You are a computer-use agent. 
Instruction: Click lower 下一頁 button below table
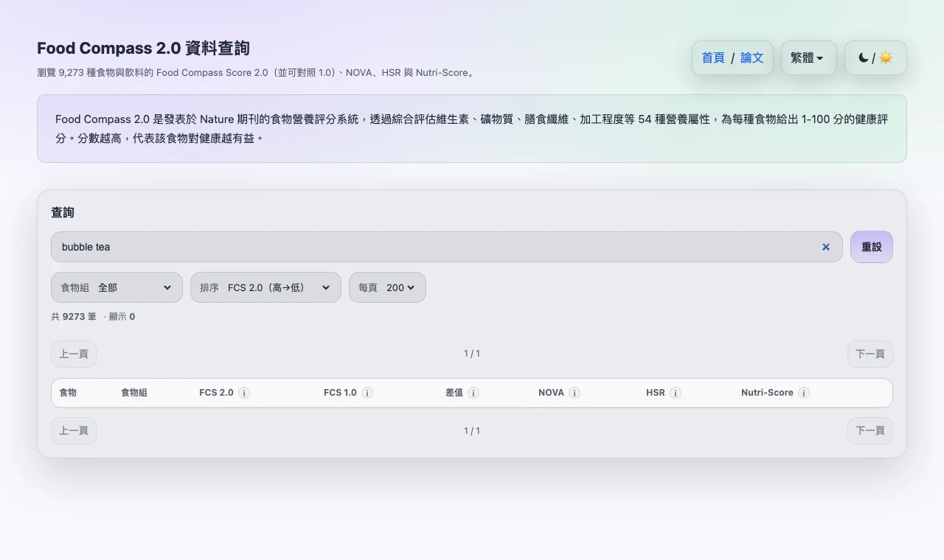[870, 430]
